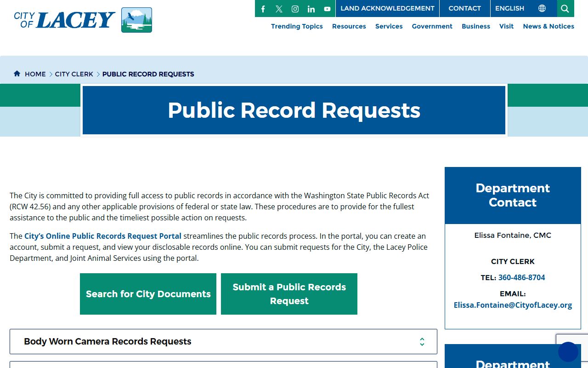
Task: Go to Home via breadcrumb
Action: click(35, 74)
